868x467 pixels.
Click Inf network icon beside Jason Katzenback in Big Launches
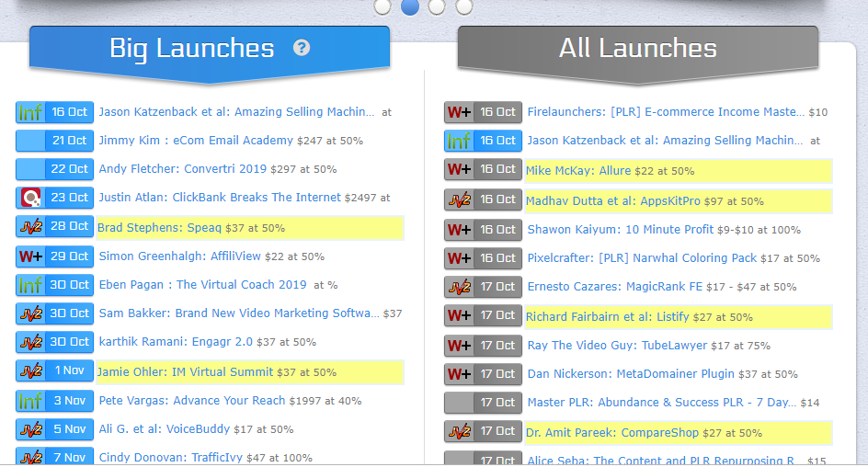click(x=30, y=112)
